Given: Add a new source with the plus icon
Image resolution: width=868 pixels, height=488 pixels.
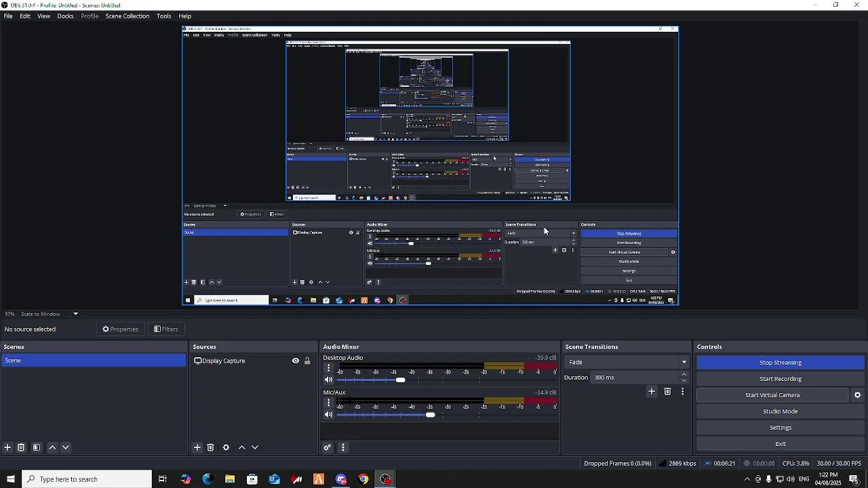Looking at the screenshot, I should [197, 447].
